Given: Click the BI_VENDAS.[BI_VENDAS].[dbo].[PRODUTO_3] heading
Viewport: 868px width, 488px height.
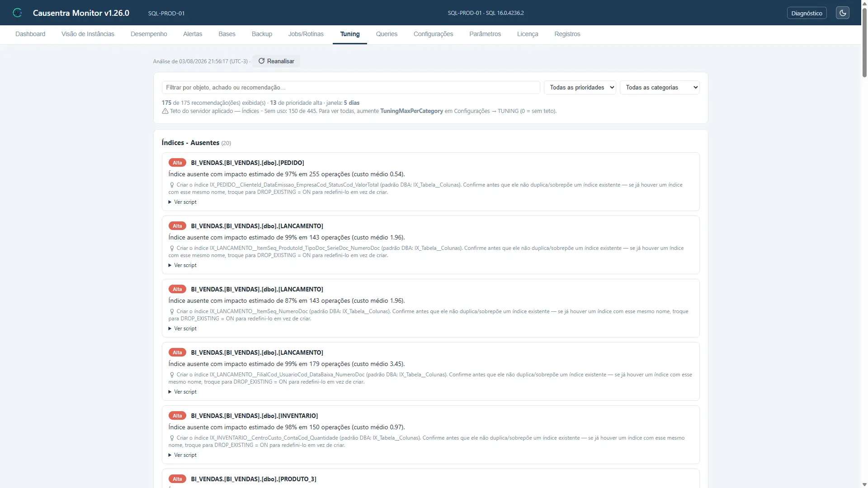Looking at the screenshot, I should coord(254,479).
